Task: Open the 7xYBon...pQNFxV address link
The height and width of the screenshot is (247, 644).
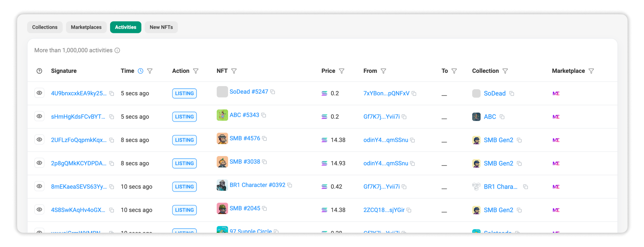Action: (386, 93)
